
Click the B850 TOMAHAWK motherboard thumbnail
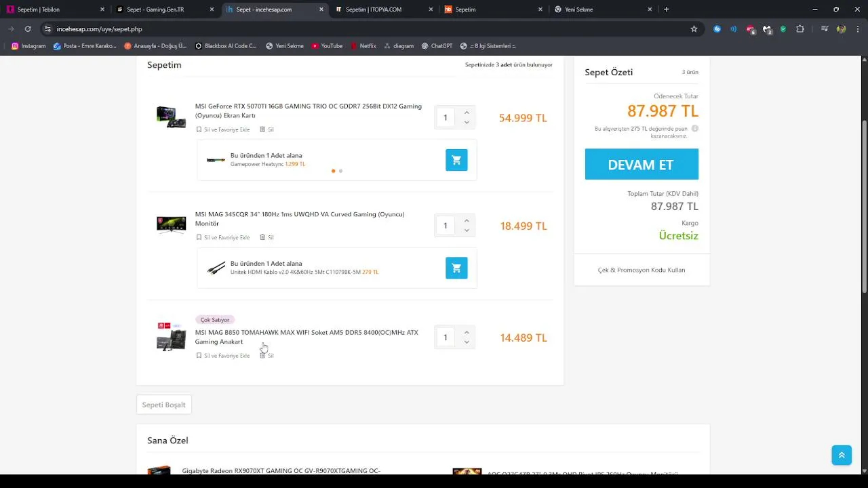point(171,336)
